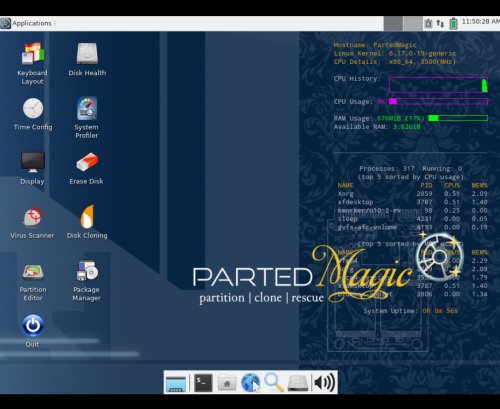The width and height of the screenshot is (500, 409).
Task: Launch the web browser globe icon in dock
Action: pos(250,383)
